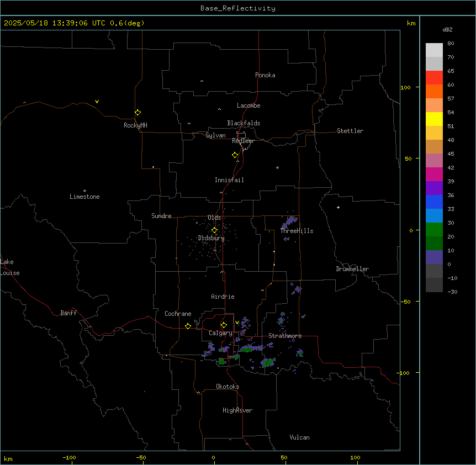
Task: Click the asterisk marker east of Innisfail
Action: pyautogui.click(x=277, y=167)
